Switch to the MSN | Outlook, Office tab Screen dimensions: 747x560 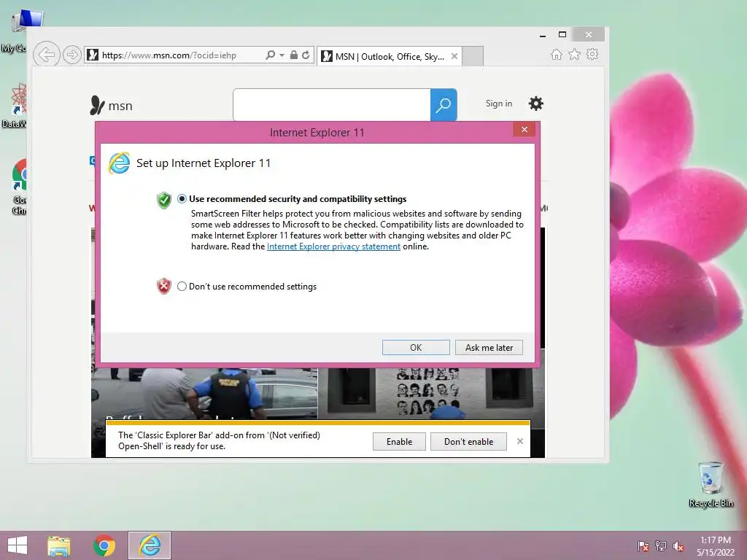(390, 56)
